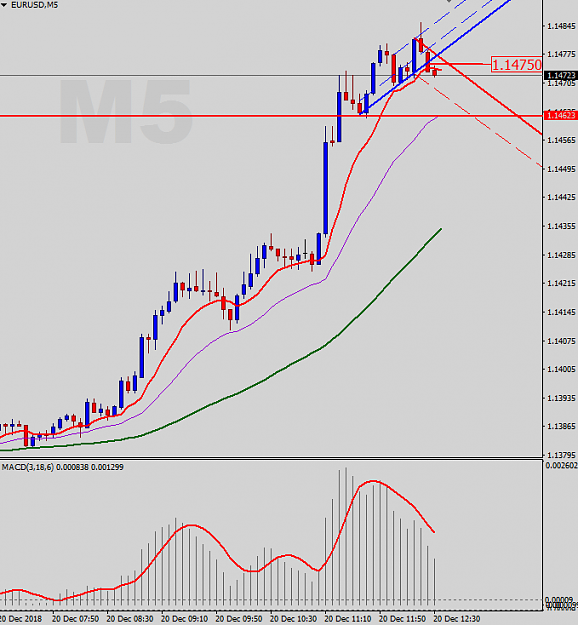Click the 20 Dec 10:30 time label
This screenshot has height=625, width=578.
[293, 619]
